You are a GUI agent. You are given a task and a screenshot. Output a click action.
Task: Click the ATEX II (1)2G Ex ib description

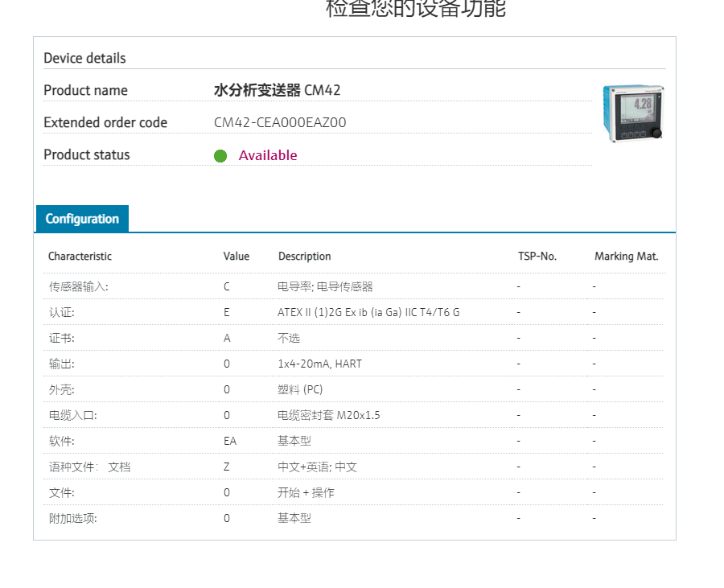(368, 312)
